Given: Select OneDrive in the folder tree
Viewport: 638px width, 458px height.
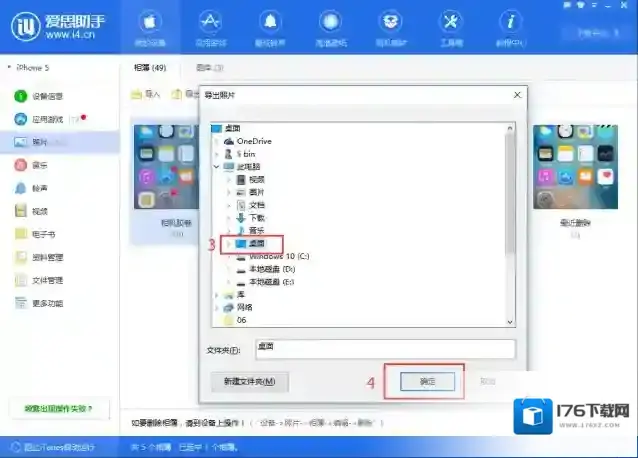Looking at the screenshot, I should click(x=247, y=141).
